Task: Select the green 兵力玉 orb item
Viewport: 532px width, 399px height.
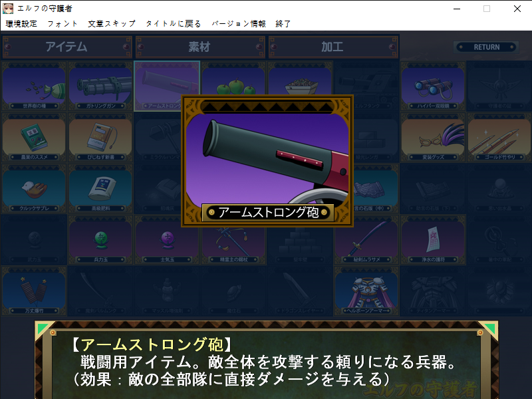Action: pos(100,240)
